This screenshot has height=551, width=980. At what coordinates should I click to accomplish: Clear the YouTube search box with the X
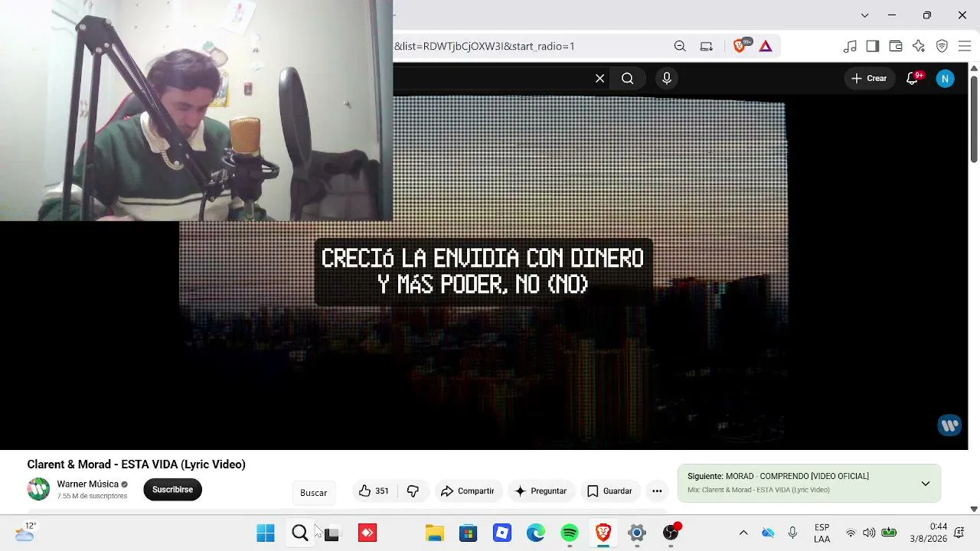pyautogui.click(x=600, y=78)
